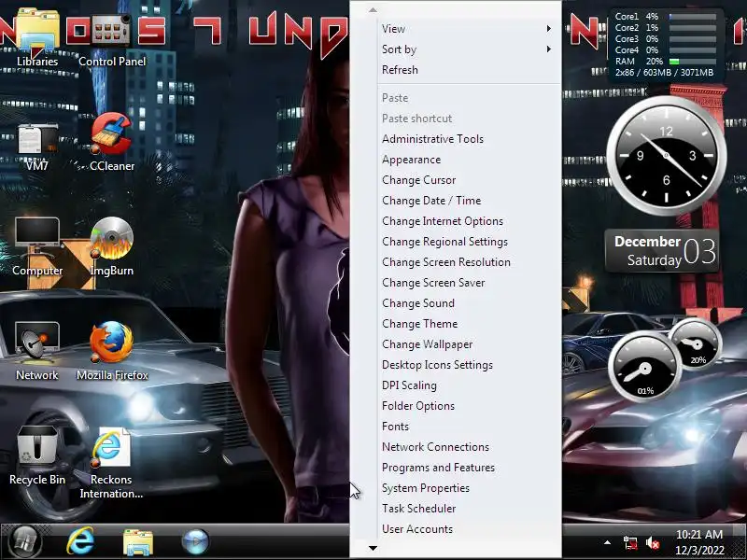Click the December Saturday 03 calendar gadget
747x560 pixels.
(x=662, y=250)
